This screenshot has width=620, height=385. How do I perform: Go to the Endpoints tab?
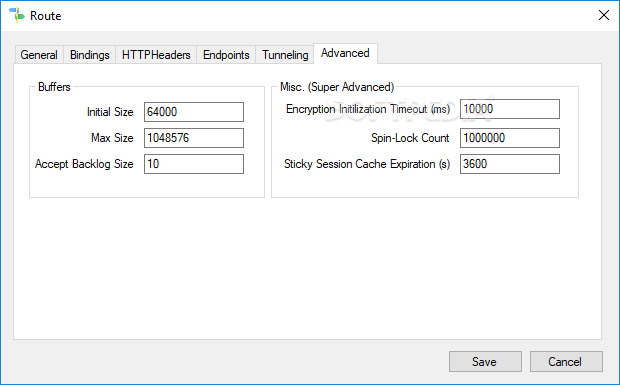click(x=226, y=55)
